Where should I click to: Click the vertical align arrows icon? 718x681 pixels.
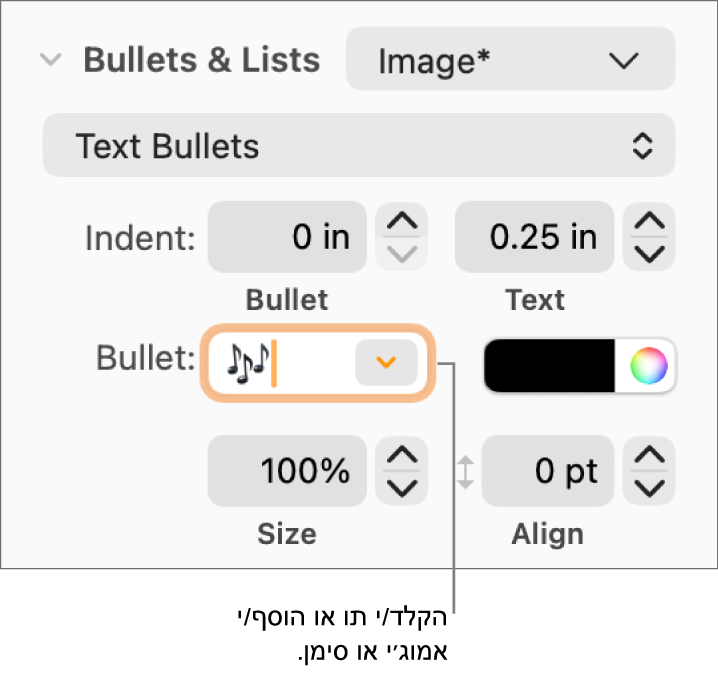pyautogui.click(x=465, y=472)
